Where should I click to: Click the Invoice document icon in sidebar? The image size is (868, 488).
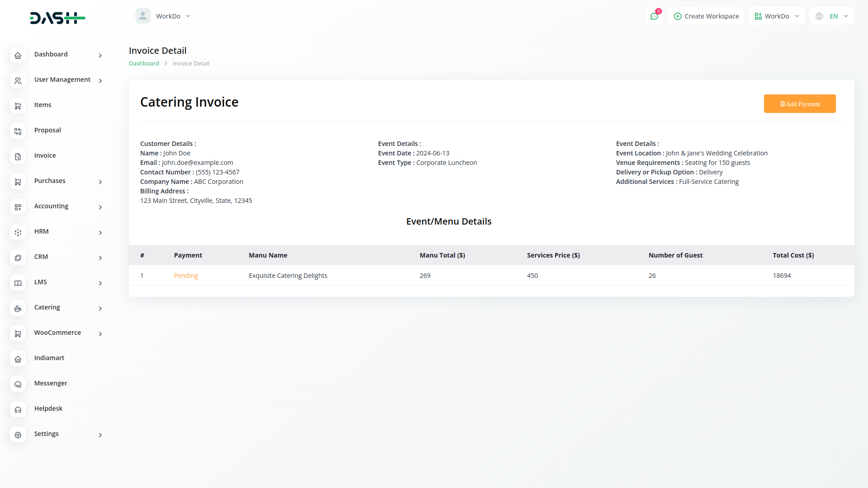pos(18,157)
